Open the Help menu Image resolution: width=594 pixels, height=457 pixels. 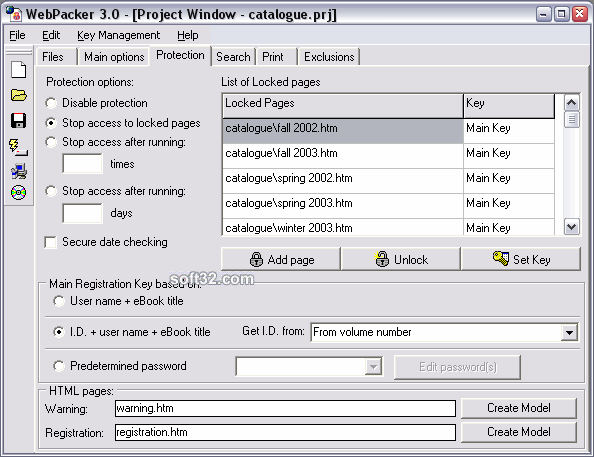[x=188, y=35]
